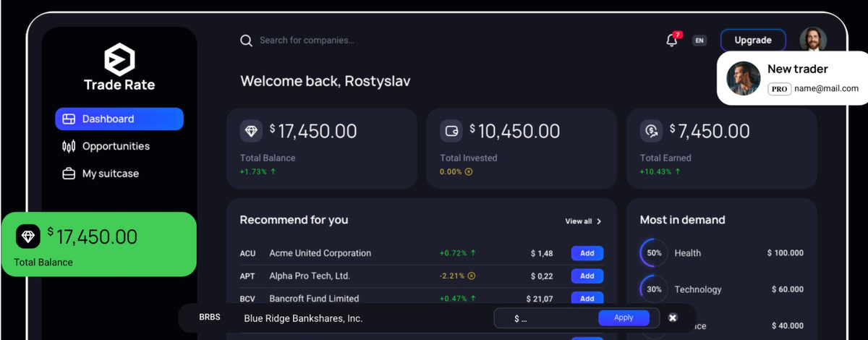Click the up arrow beside +10.43%

(x=678, y=172)
